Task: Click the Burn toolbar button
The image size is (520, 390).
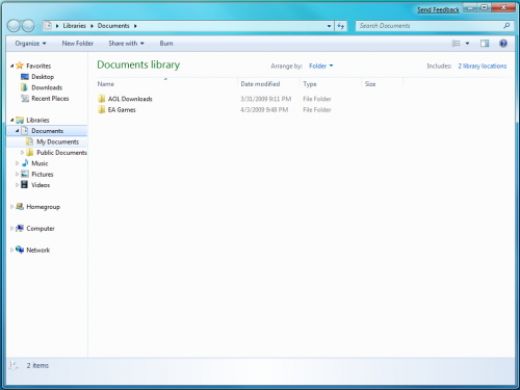Action: point(166,43)
